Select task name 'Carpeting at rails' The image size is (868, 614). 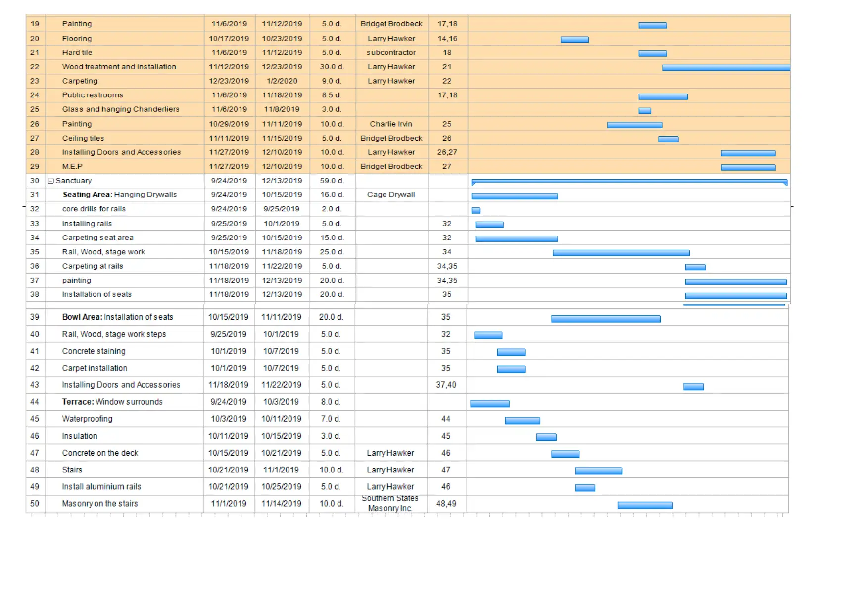(93, 266)
